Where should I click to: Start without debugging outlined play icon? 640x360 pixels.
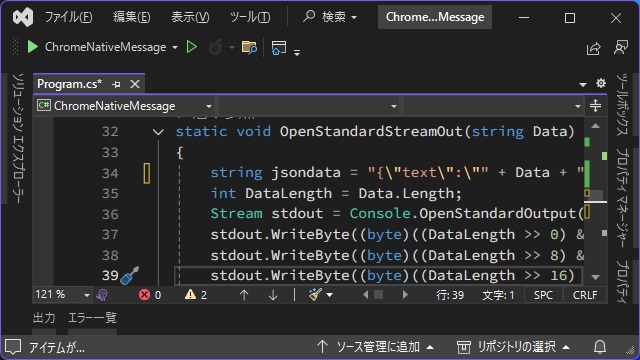click(191, 47)
